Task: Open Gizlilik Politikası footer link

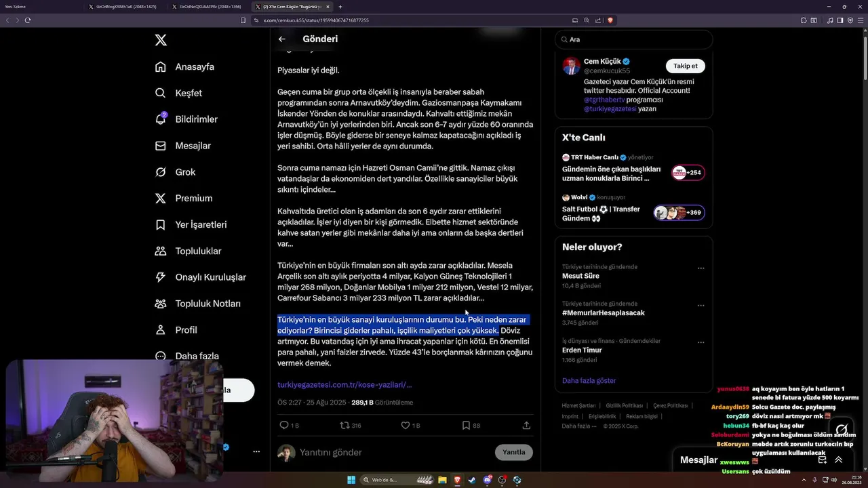Action: point(624,405)
